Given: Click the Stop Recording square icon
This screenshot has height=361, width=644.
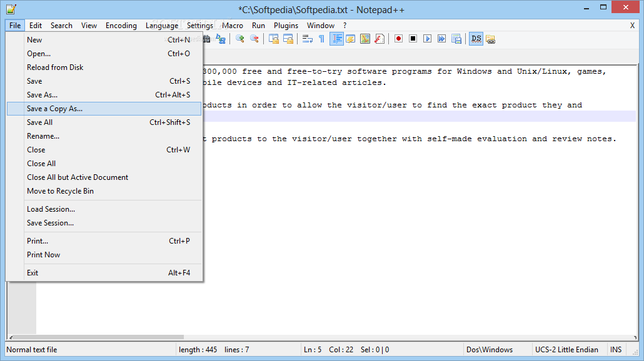Looking at the screenshot, I should [x=413, y=39].
